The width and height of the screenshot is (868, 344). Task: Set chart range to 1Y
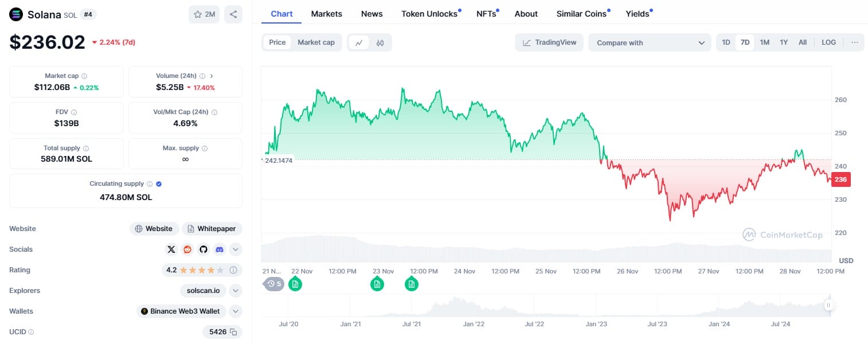point(784,42)
